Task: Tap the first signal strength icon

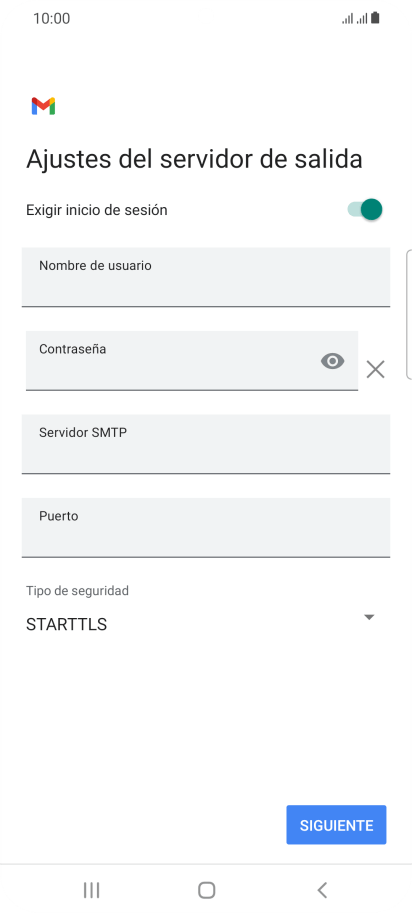Action: point(348,19)
